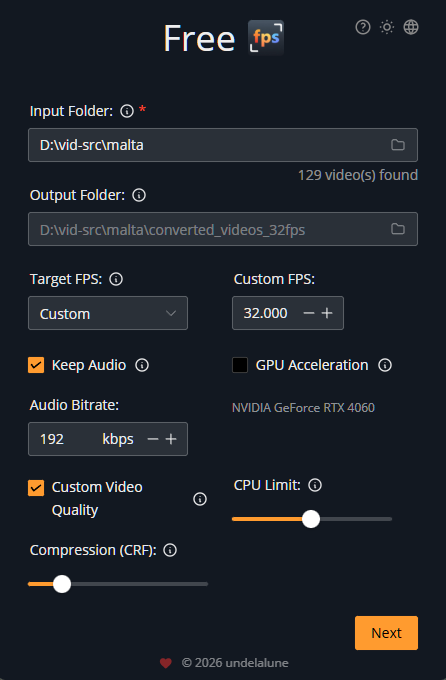446x680 pixels.
Task: Adjust the CPU Limit slider handle
Action: click(311, 519)
